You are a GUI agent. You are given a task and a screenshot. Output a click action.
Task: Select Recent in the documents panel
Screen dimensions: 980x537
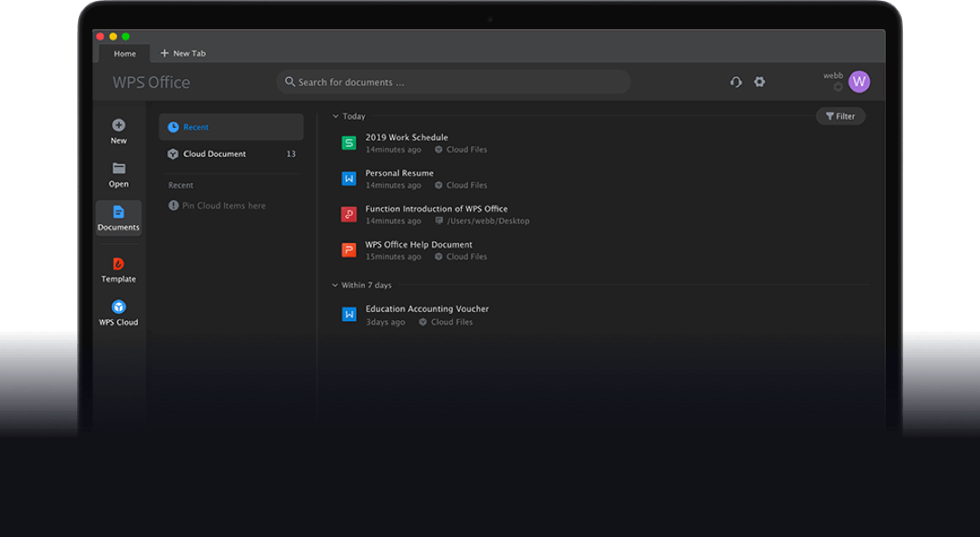click(231, 127)
